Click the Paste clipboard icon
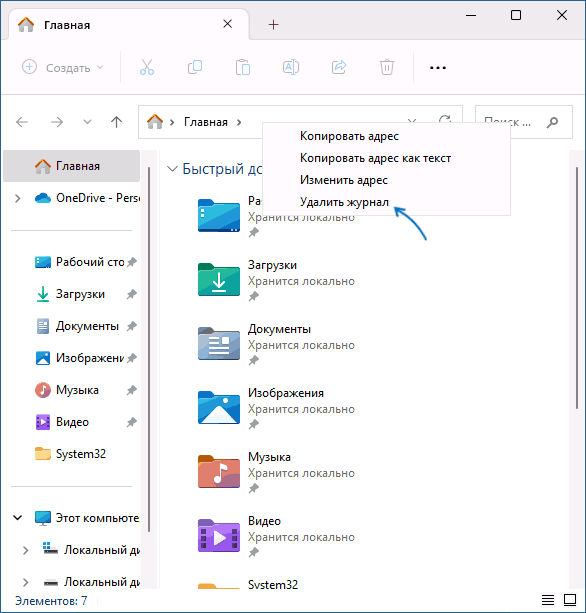The image size is (586, 613). pyautogui.click(x=243, y=67)
